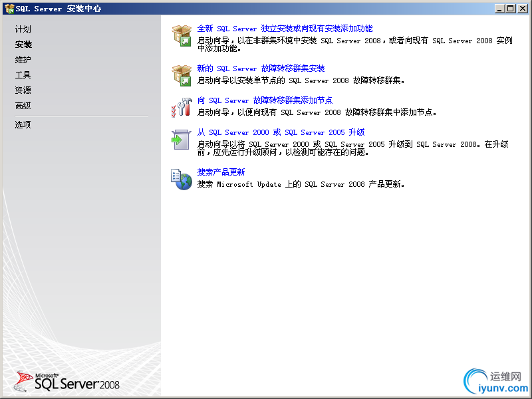Select the 安装 section in the sidebar
The image size is (532, 399).
[x=23, y=45]
